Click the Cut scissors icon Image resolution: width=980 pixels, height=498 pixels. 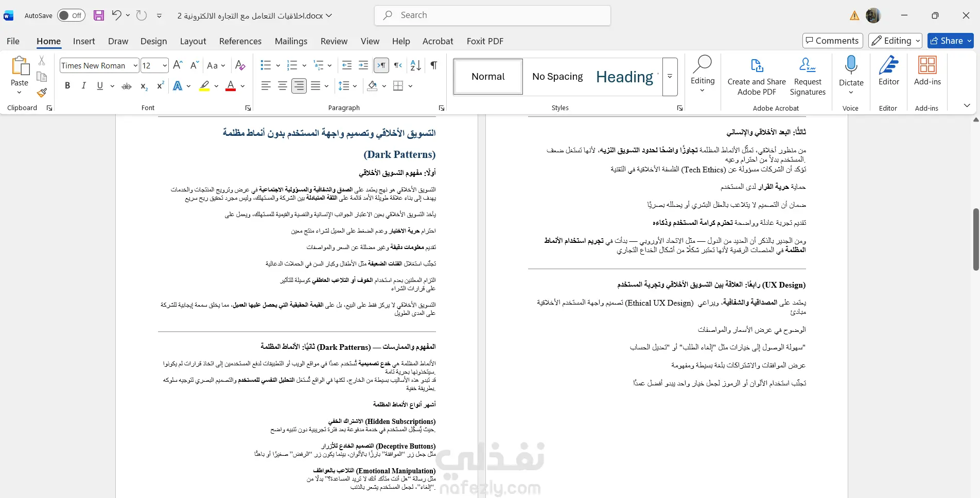click(x=42, y=61)
